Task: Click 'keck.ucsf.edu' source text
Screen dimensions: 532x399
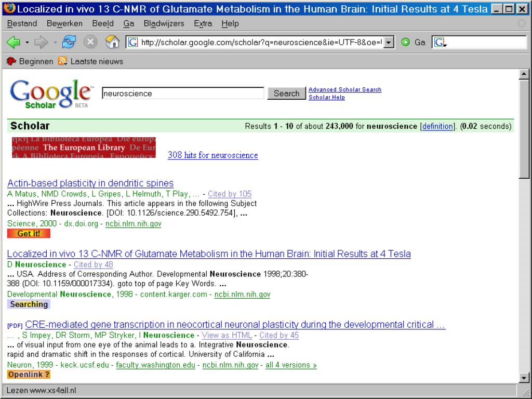Action: coord(85,365)
